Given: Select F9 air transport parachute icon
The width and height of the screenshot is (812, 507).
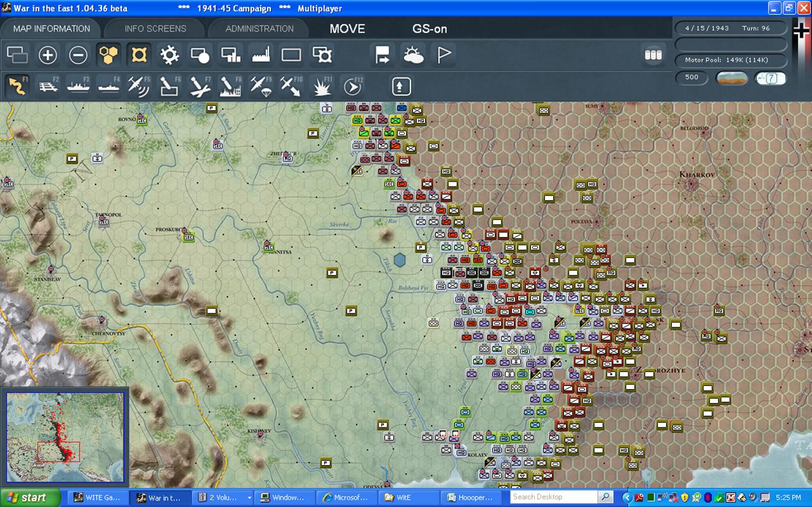Looking at the screenshot, I should 261,86.
